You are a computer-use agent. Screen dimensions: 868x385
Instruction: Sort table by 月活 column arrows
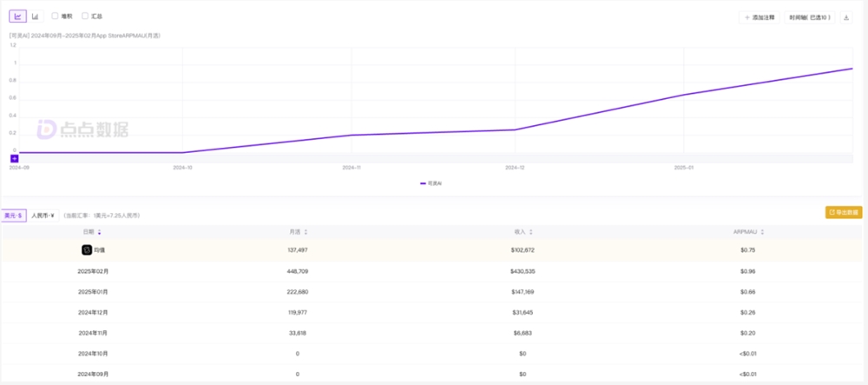point(306,233)
